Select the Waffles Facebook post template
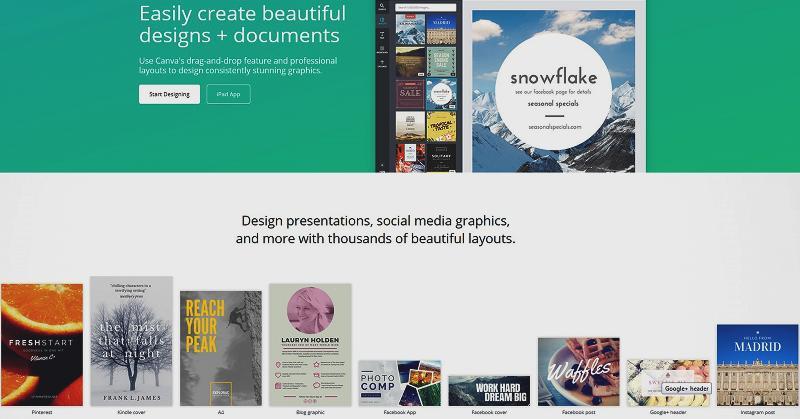Viewport: 800px width, 419px height. click(579, 372)
